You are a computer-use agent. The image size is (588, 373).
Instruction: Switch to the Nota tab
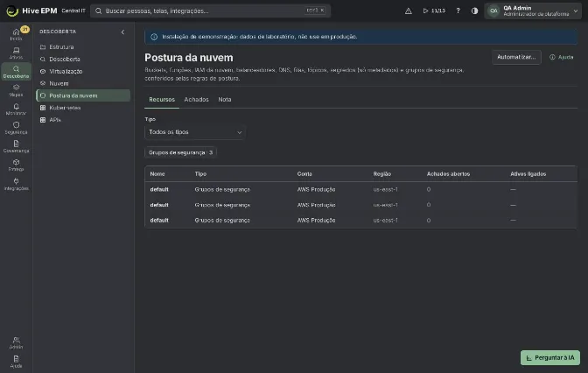coord(225,100)
